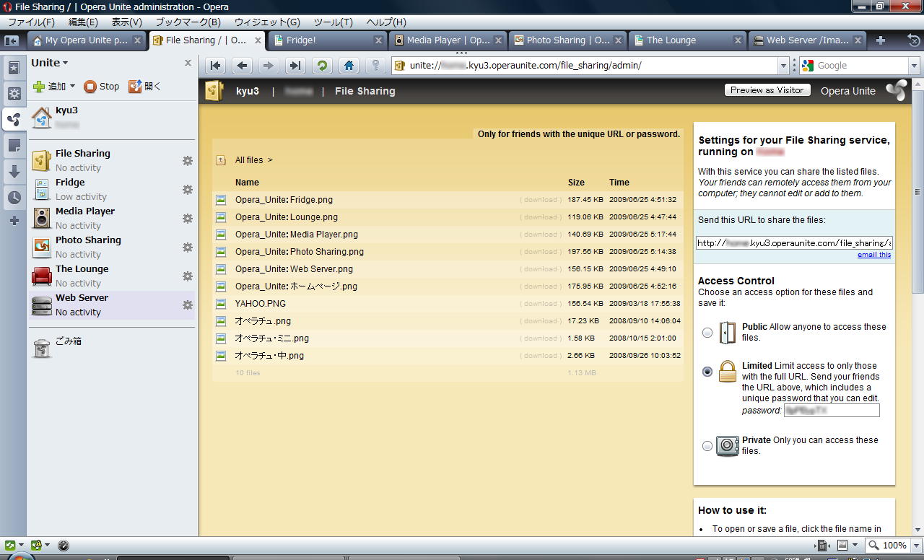Click the All files breadcrumb link
The height and width of the screenshot is (560, 924).
(249, 160)
